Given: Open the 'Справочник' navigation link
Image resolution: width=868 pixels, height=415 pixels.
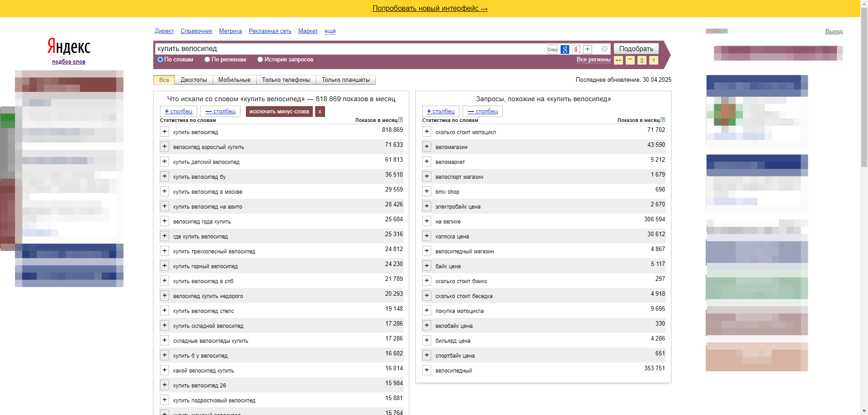Looking at the screenshot, I should tap(196, 31).
